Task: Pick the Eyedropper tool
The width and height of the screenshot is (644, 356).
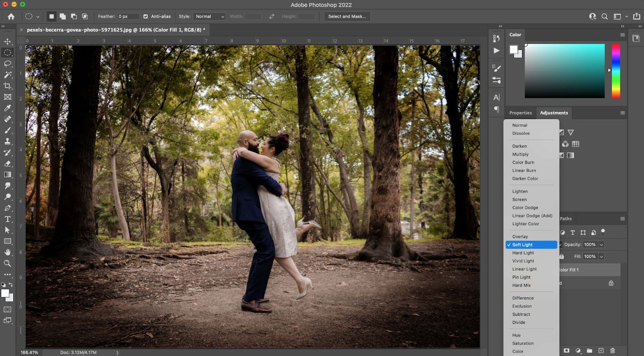Action: click(x=8, y=108)
